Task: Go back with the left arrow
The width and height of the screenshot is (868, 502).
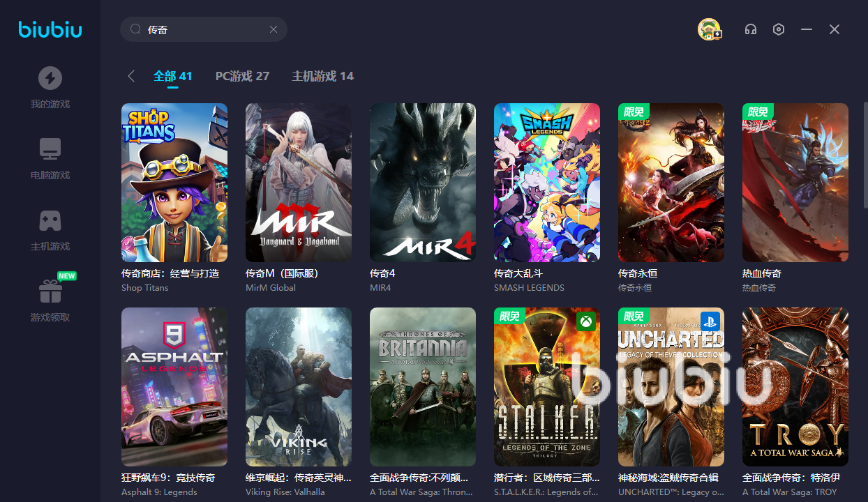Action: [x=131, y=76]
